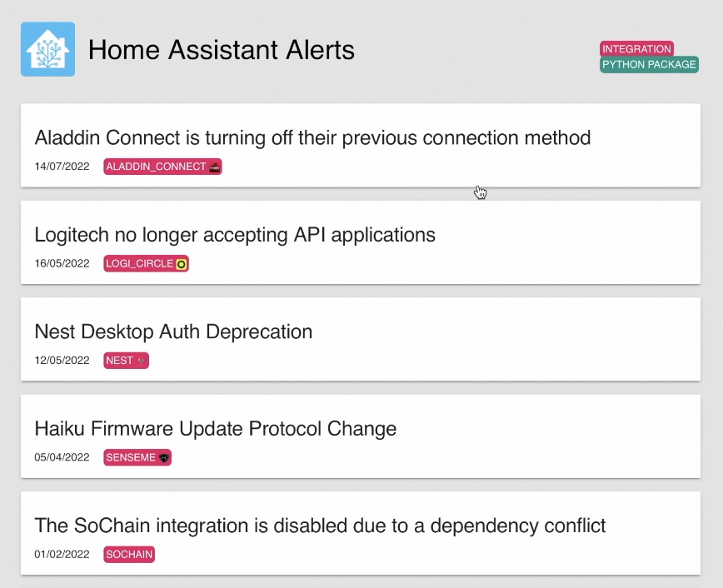Click the 14/07/2022 date on first alert
Viewport: 723px width, 588px height.
[x=62, y=167]
